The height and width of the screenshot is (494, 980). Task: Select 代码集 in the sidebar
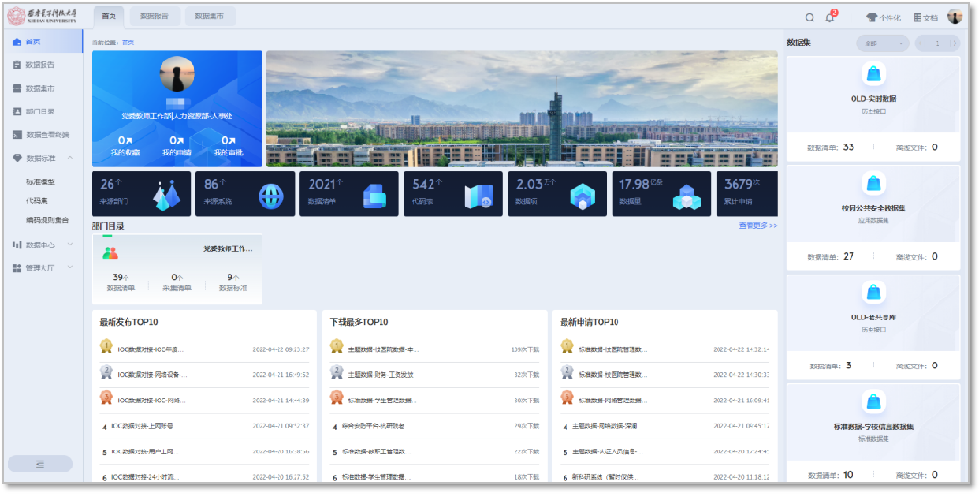coord(37,201)
